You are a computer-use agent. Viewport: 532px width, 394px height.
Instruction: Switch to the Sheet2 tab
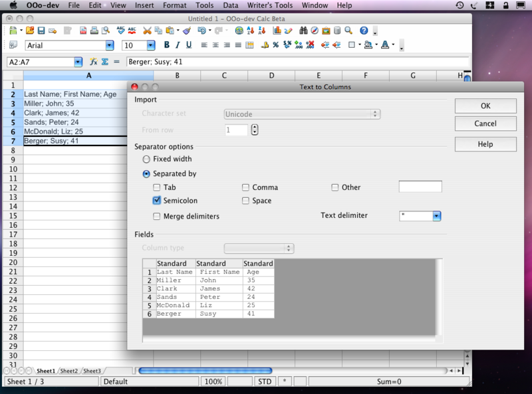70,371
